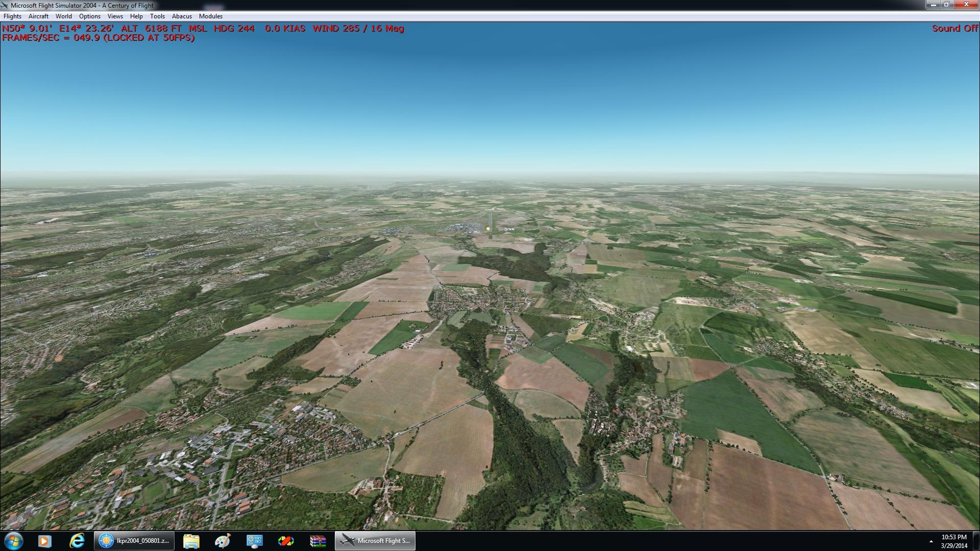Click the 0.0 KIAS airspeed readout
The width and height of the screenshot is (980, 551).
(285, 29)
